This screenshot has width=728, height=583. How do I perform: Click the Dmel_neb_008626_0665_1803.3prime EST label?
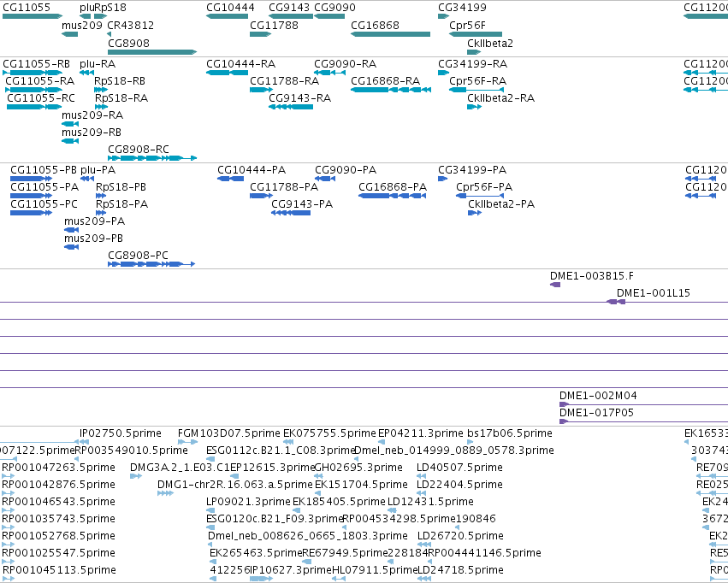pyautogui.click(x=308, y=536)
